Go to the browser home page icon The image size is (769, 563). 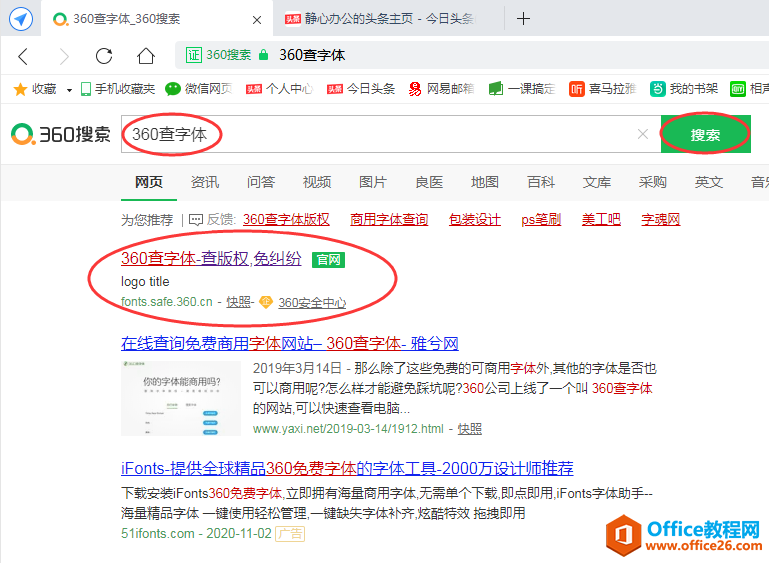coord(146,55)
